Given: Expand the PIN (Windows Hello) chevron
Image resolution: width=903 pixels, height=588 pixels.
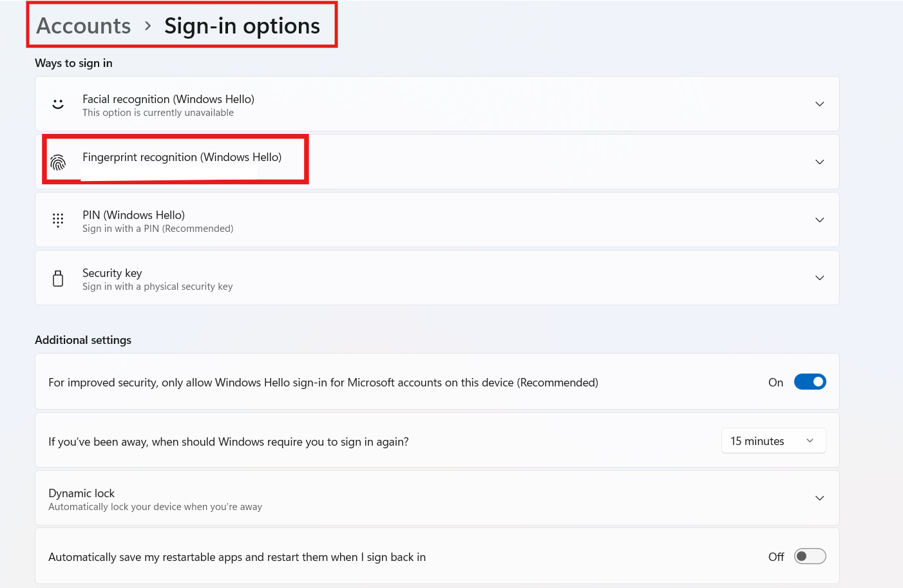Looking at the screenshot, I should (x=819, y=220).
